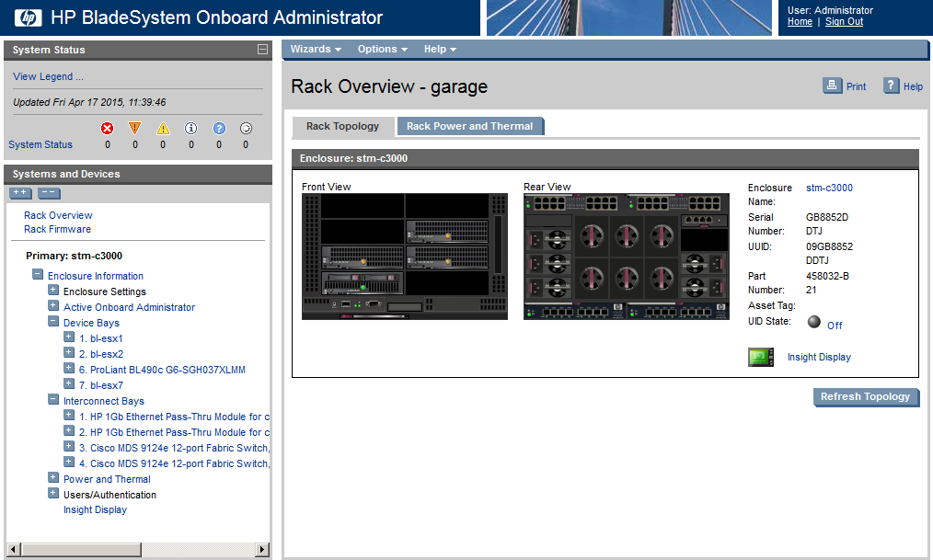Select Device Bays tree item
933x560 pixels.
[x=92, y=323]
